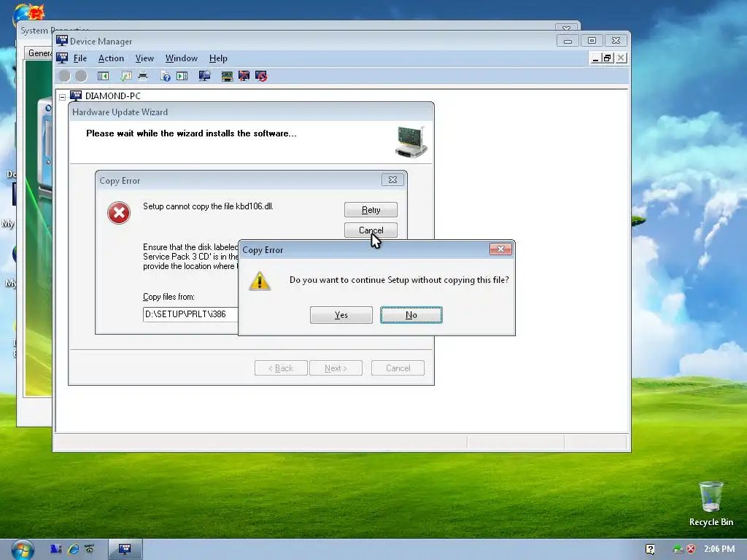The height and width of the screenshot is (560, 747).
Task: Open the View menu
Action: [144, 58]
